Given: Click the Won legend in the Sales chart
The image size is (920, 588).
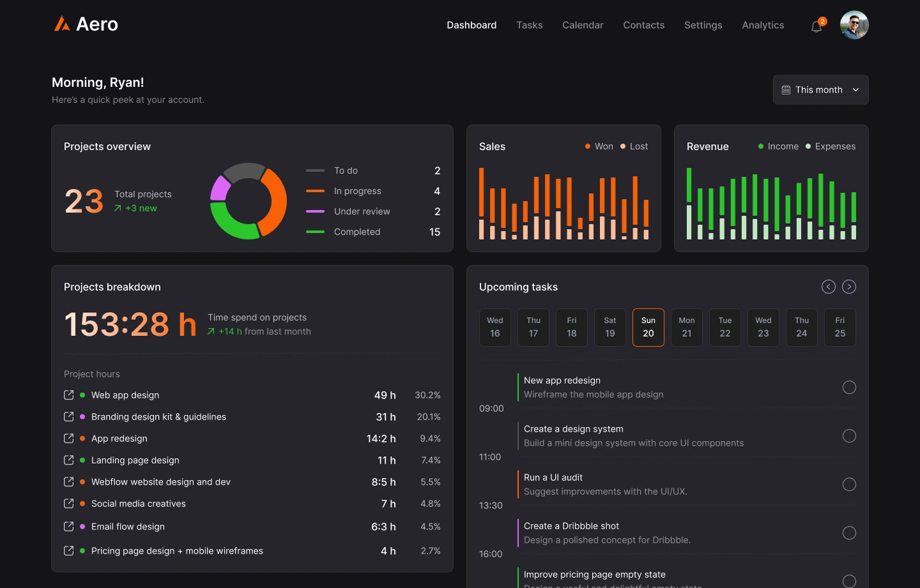Looking at the screenshot, I should [x=599, y=146].
